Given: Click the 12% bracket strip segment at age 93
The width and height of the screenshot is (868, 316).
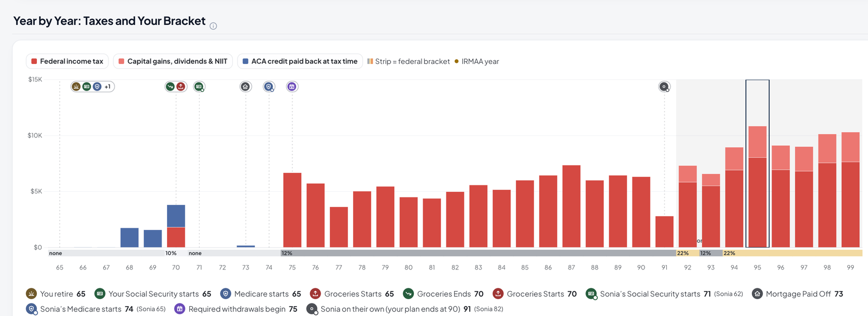Looking at the screenshot, I should 711,253.
